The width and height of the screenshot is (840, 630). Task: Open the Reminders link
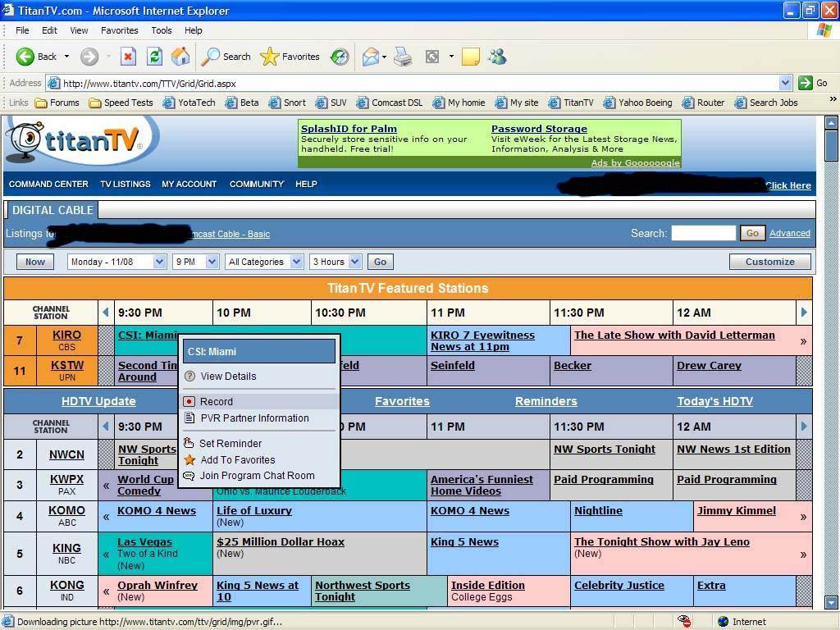[546, 401]
